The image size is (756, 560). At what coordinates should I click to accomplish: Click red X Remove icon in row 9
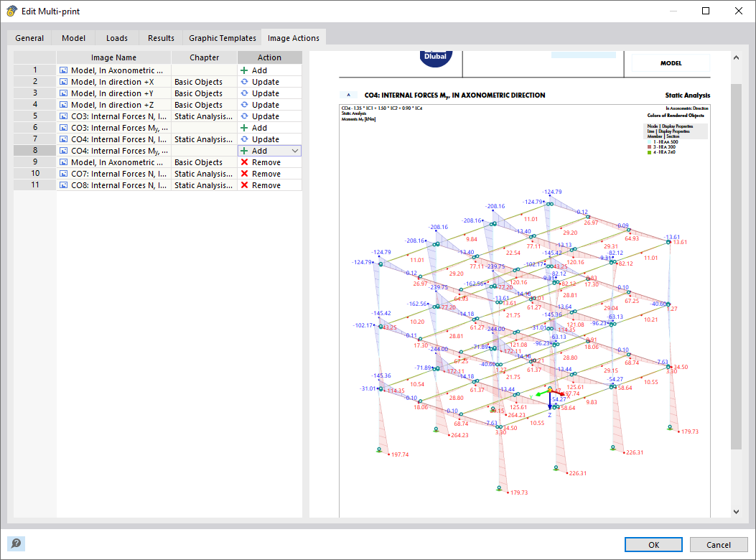tap(244, 162)
